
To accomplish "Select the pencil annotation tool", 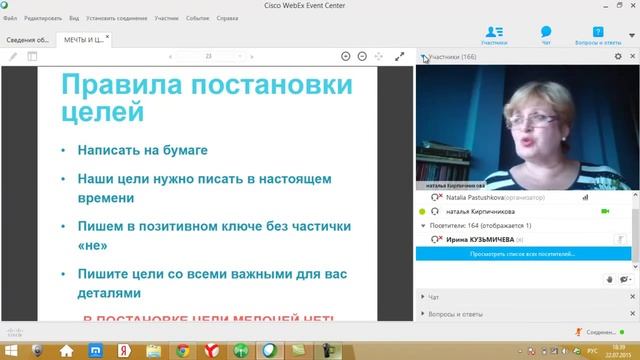I will point(13,57).
